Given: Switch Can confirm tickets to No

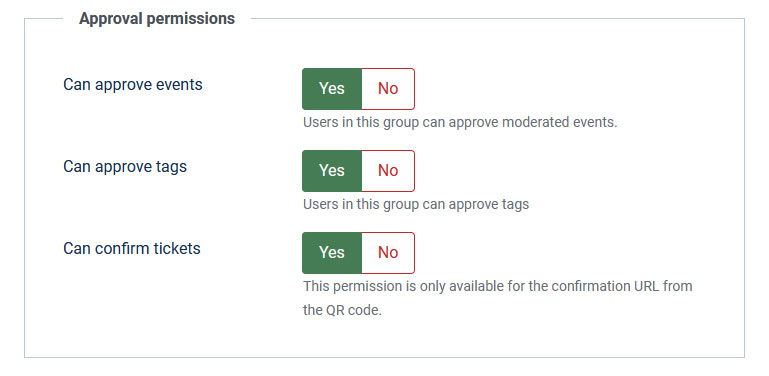Looking at the screenshot, I should 388,252.
